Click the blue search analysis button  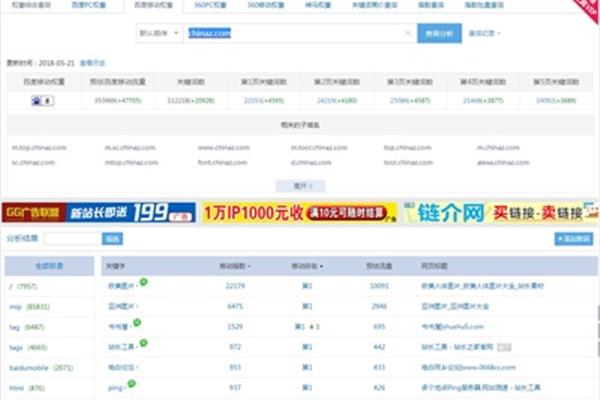[x=439, y=33]
